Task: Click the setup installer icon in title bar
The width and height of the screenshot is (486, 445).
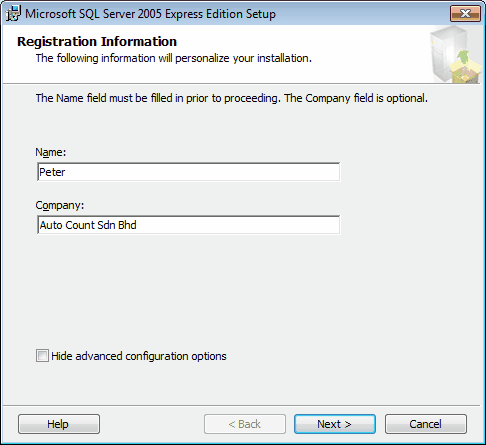Action: click(x=14, y=14)
